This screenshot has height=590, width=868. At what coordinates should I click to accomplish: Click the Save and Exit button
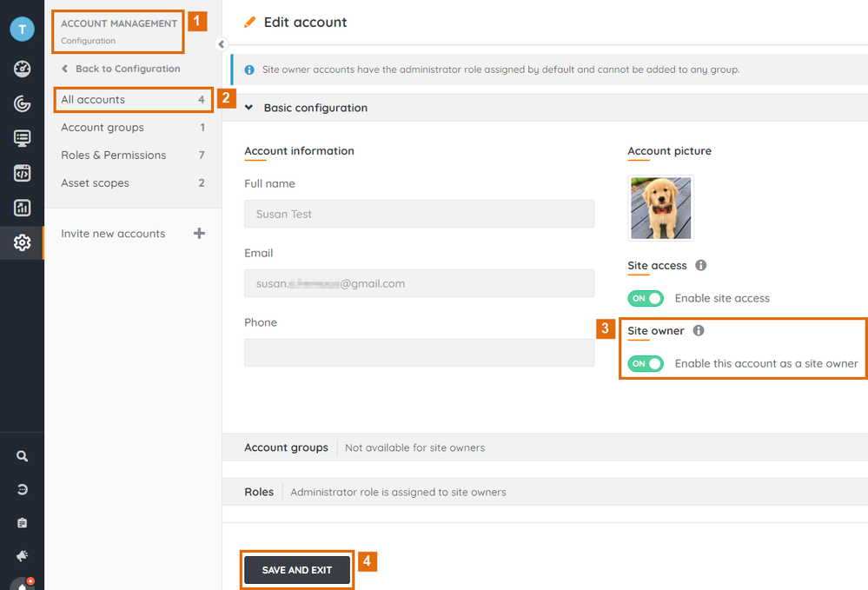click(297, 570)
